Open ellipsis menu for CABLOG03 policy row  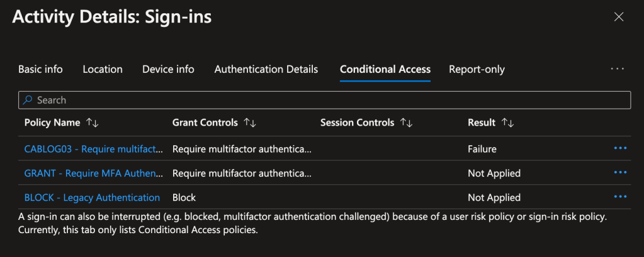pyautogui.click(x=620, y=148)
